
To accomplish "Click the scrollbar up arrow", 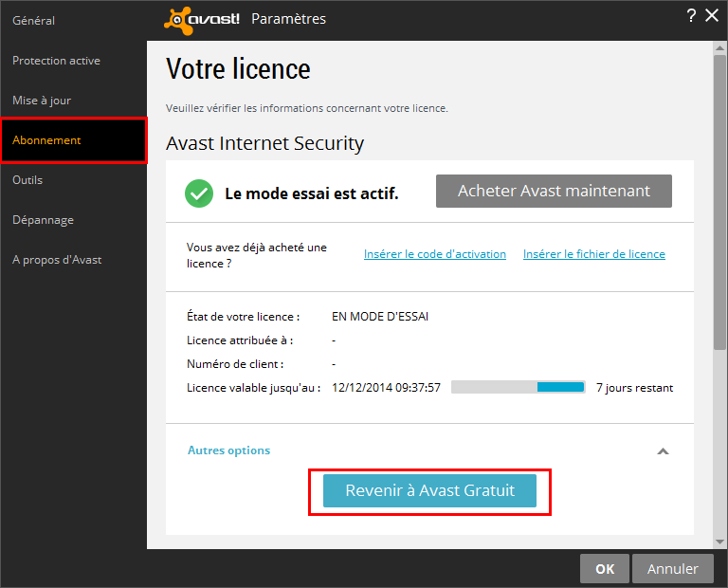I will [720, 47].
